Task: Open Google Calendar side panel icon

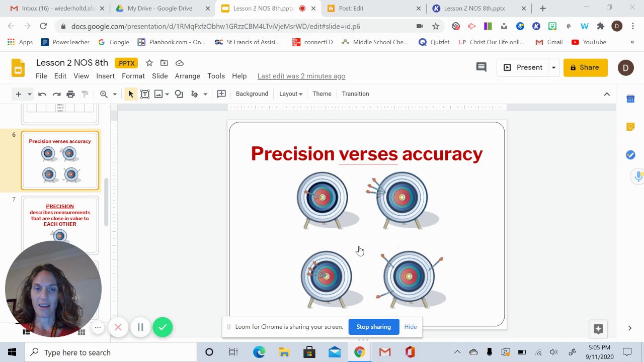Action: click(630, 99)
